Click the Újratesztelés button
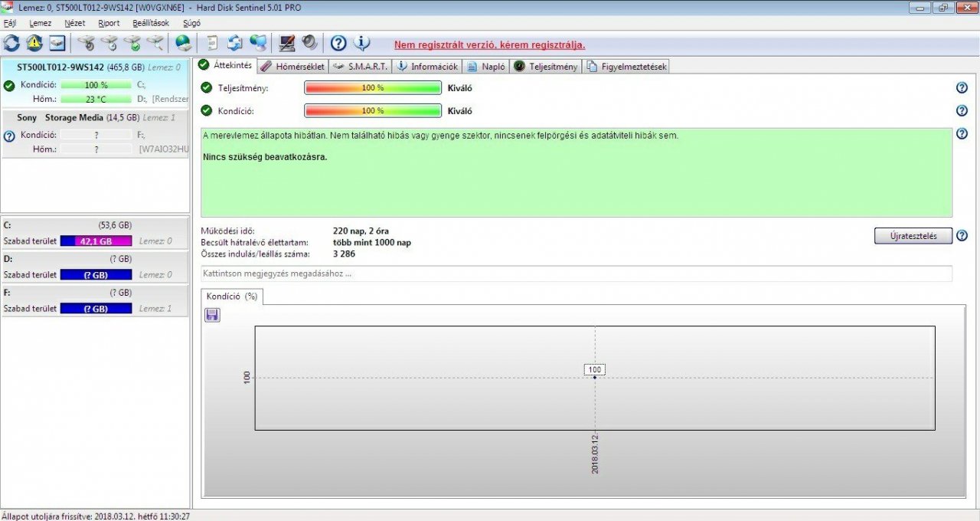Viewport: 980px width, 521px height. (x=913, y=236)
